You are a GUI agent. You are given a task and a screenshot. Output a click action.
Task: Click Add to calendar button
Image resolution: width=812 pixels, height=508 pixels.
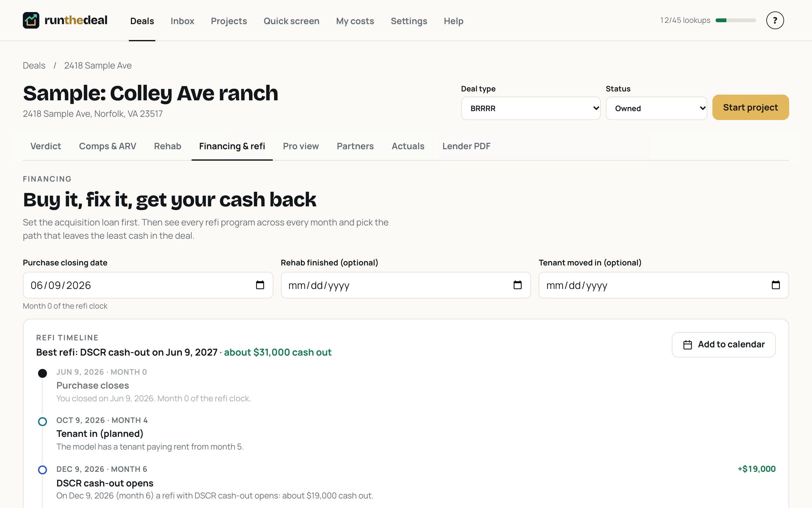tap(724, 345)
